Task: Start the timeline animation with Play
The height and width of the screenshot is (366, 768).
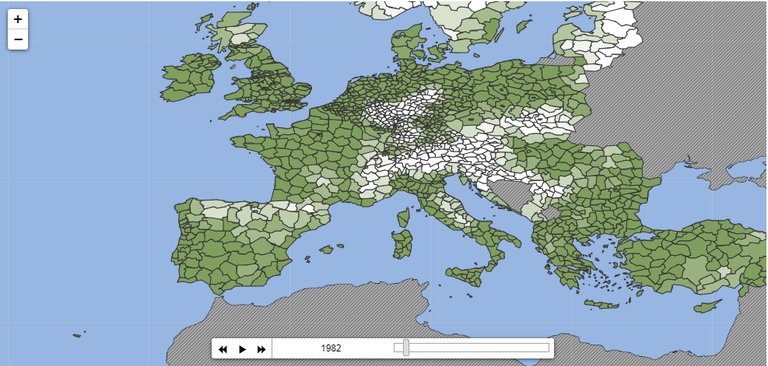Action: pos(242,349)
